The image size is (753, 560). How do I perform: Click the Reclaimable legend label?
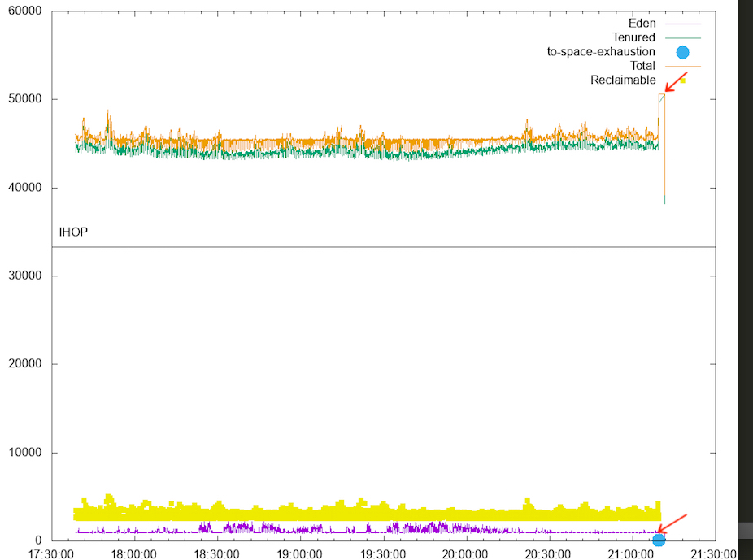click(623, 80)
